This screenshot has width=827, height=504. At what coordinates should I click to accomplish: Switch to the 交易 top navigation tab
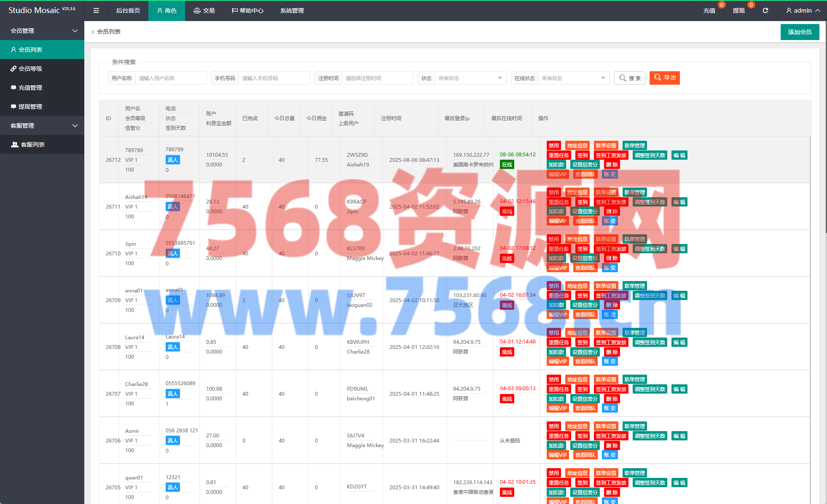pos(204,11)
